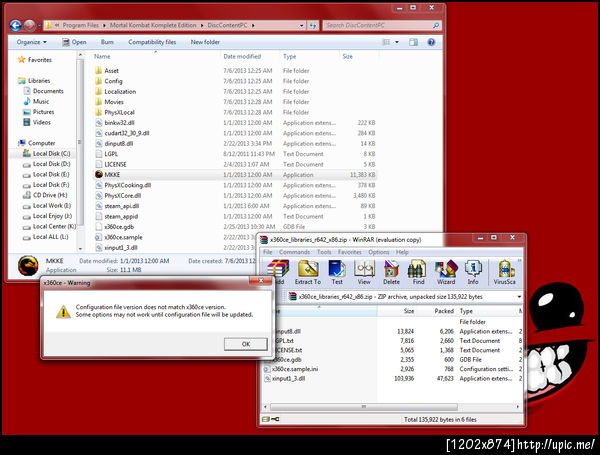Image resolution: width=600 pixels, height=455 pixels.
Task: Click Burn in Explorer toolbar
Action: click(107, 42)
